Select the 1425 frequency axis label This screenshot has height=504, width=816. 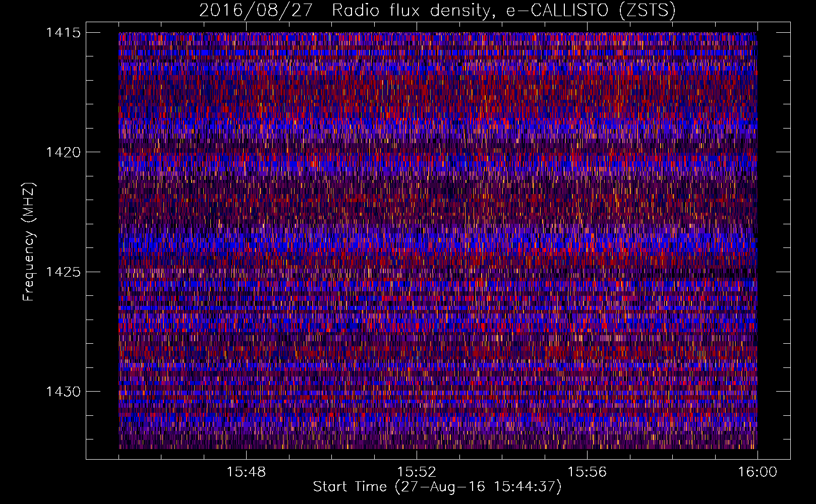tap(63, 272)
